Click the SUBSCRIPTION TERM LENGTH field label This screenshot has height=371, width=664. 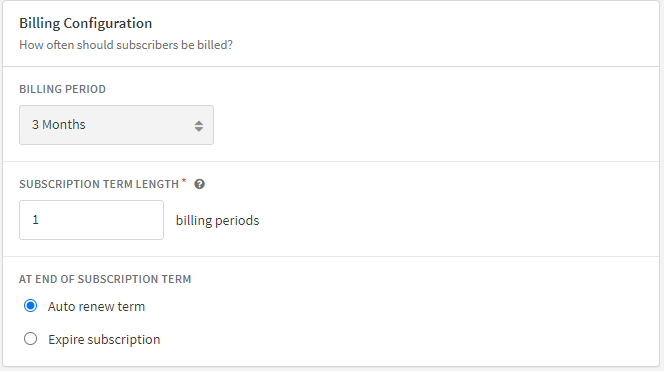click(x=99, y=184)
